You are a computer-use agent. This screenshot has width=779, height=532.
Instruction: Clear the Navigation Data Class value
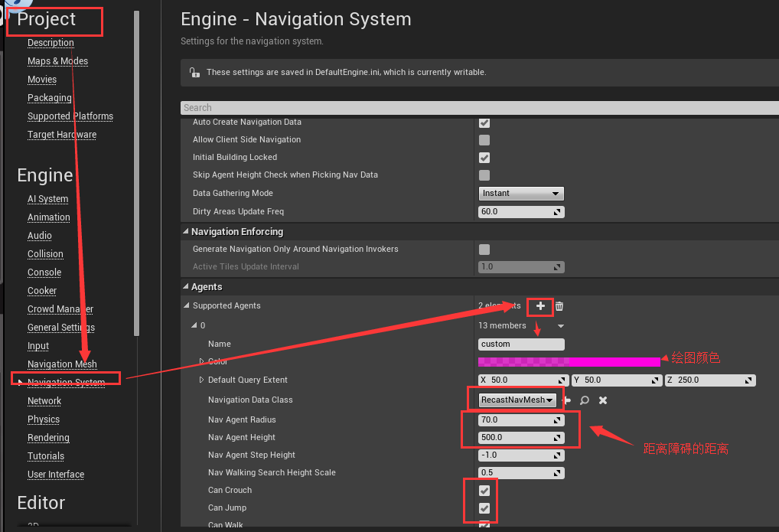pyautogui.click(x=603, y=400)
